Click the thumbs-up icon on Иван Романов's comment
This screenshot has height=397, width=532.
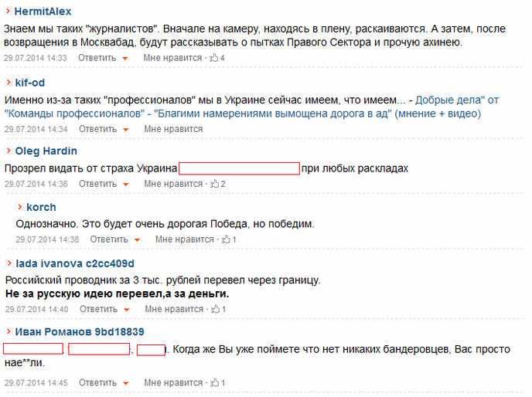[x=214, y=382]
